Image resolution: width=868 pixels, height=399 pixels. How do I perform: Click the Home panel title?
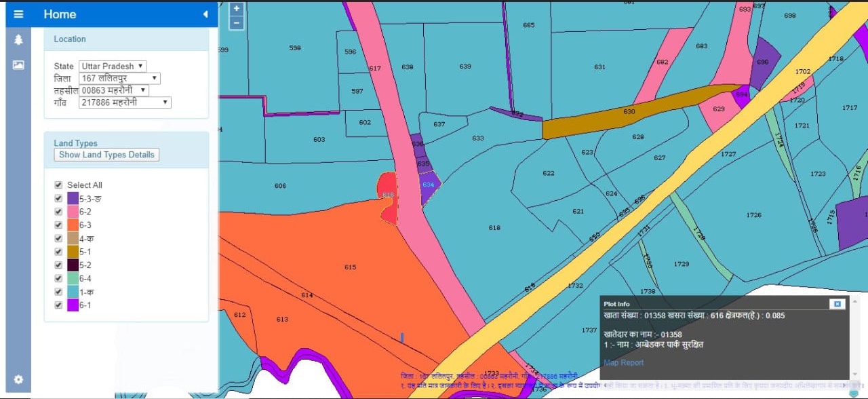point(60,14)
